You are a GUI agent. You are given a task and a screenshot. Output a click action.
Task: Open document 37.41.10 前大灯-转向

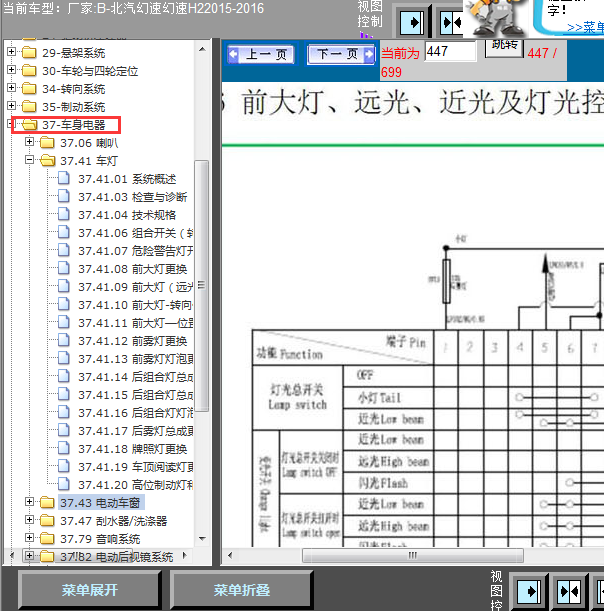click(135, 305)
